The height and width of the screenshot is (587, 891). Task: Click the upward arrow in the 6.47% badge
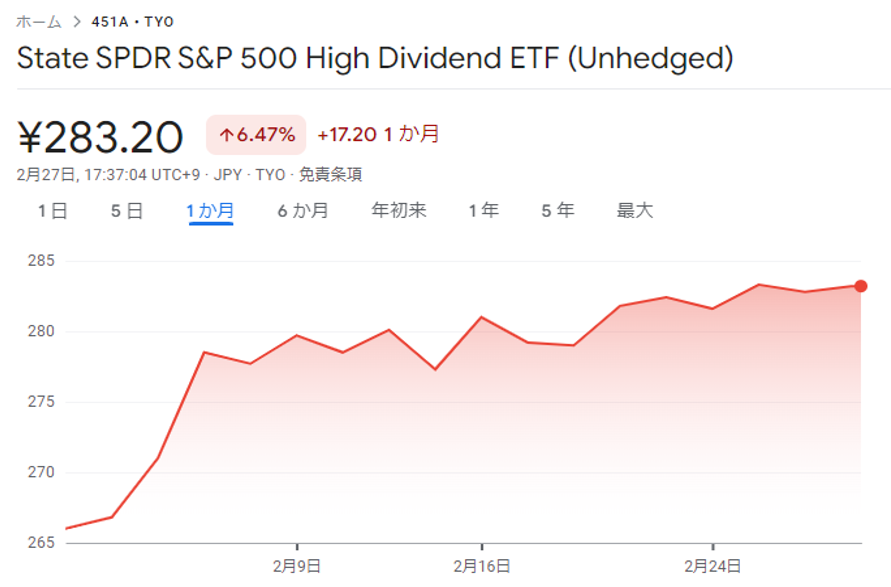coord(226,135)
